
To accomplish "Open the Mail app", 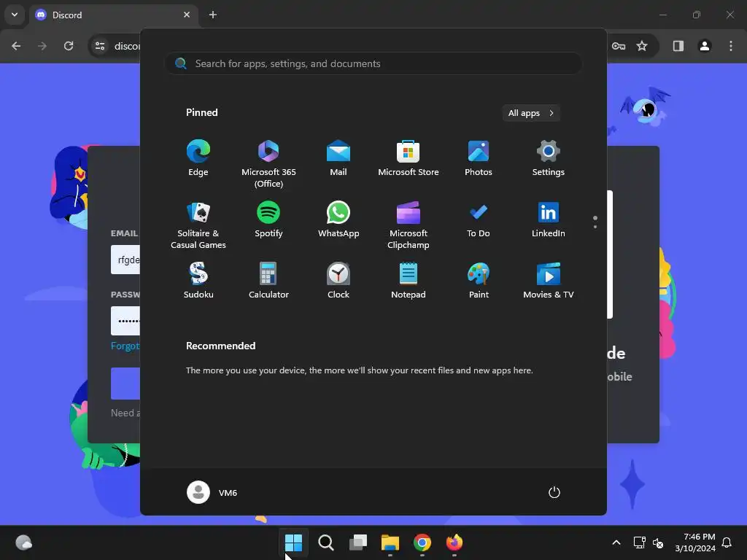I will pos(338,158).
